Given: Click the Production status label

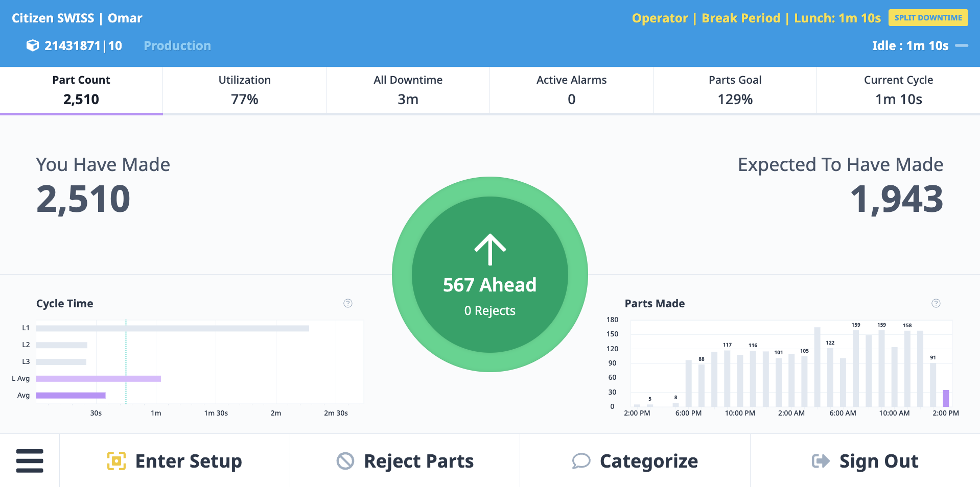Looking at the screenshot, I should (x=177, y=45).
